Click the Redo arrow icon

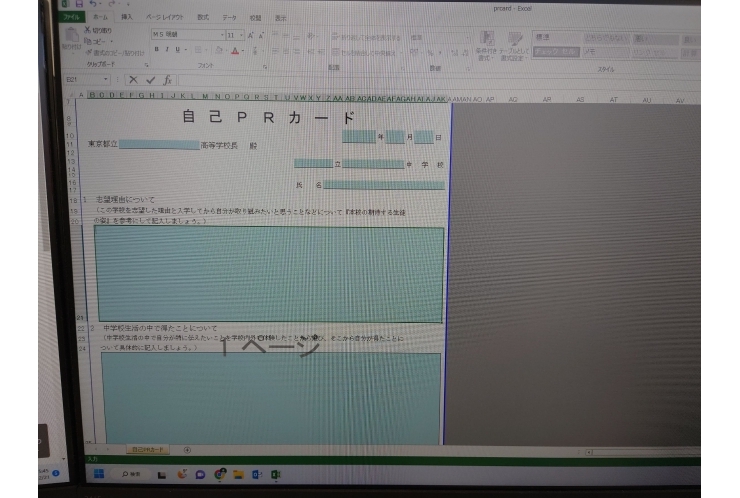pos(112,4)
